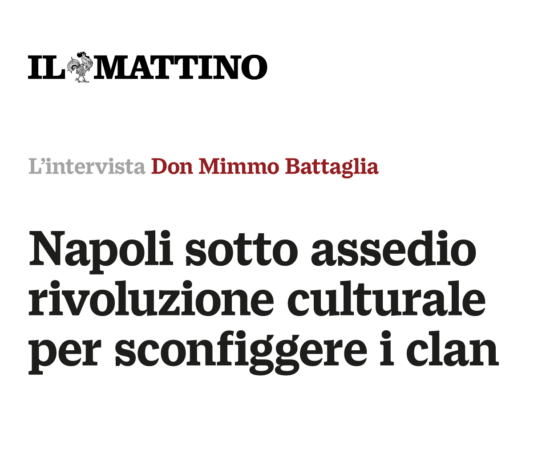Click the letter "O" ending the MATTINO logo
Image resolution: width=534 pixels, height=462 pixels.
pos(254,68)
